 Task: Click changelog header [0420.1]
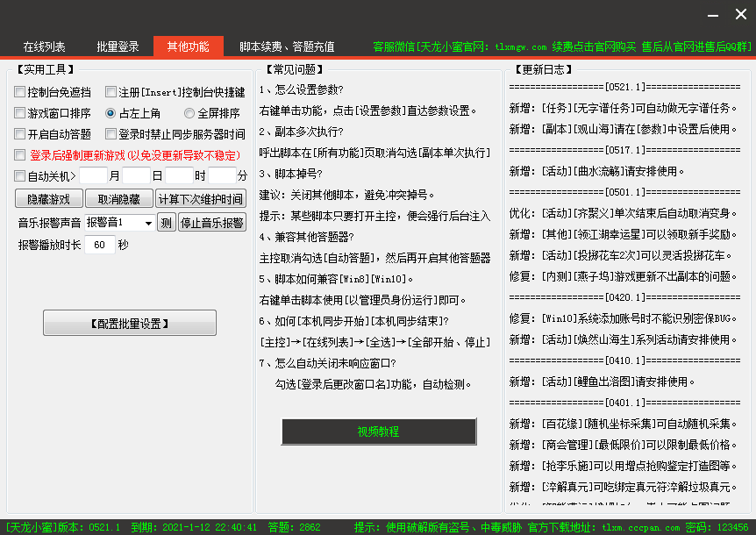624,297
